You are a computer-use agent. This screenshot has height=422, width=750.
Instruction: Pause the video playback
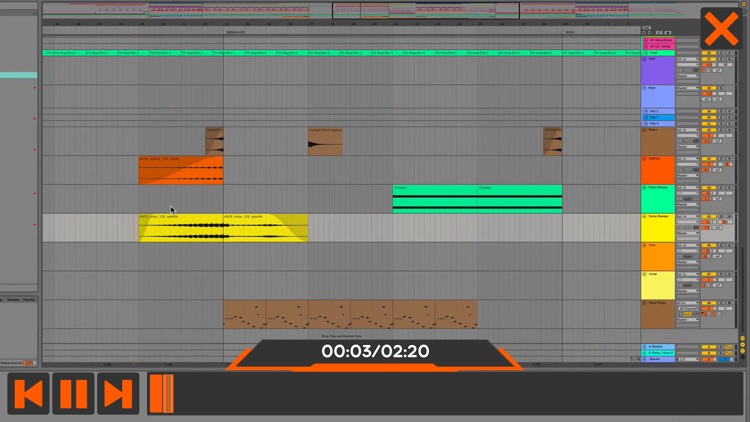73,393
